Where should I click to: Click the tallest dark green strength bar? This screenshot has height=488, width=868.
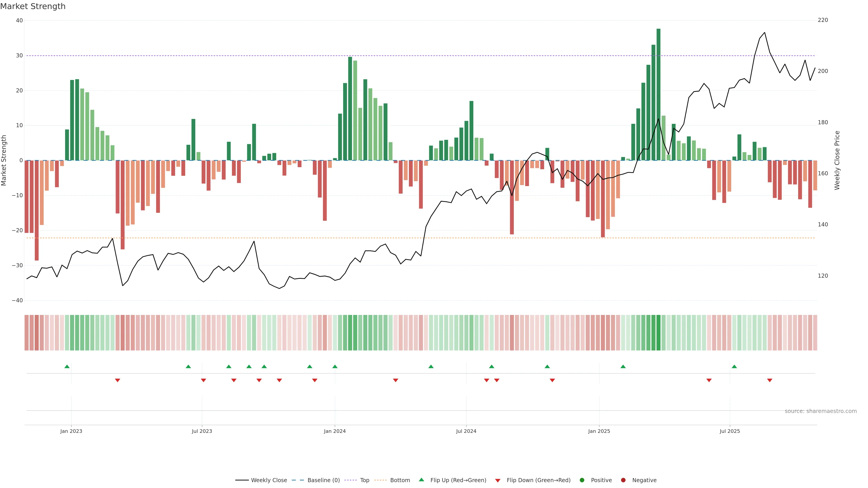tap(658, 94)
